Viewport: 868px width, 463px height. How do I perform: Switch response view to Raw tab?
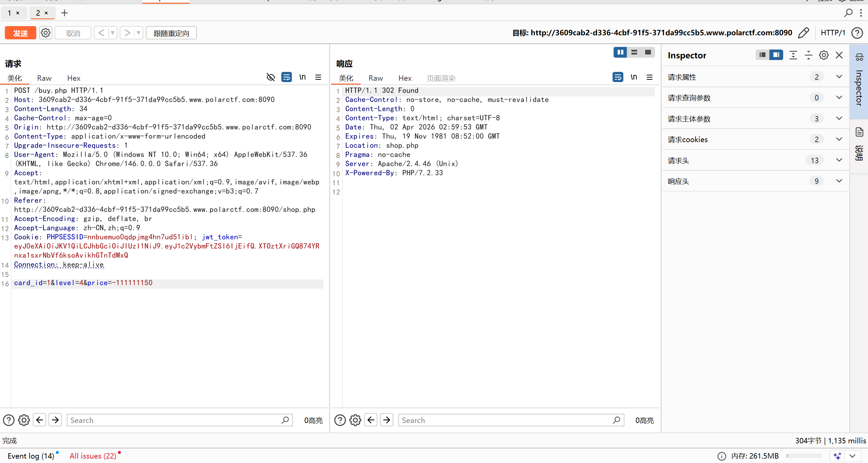376,78
